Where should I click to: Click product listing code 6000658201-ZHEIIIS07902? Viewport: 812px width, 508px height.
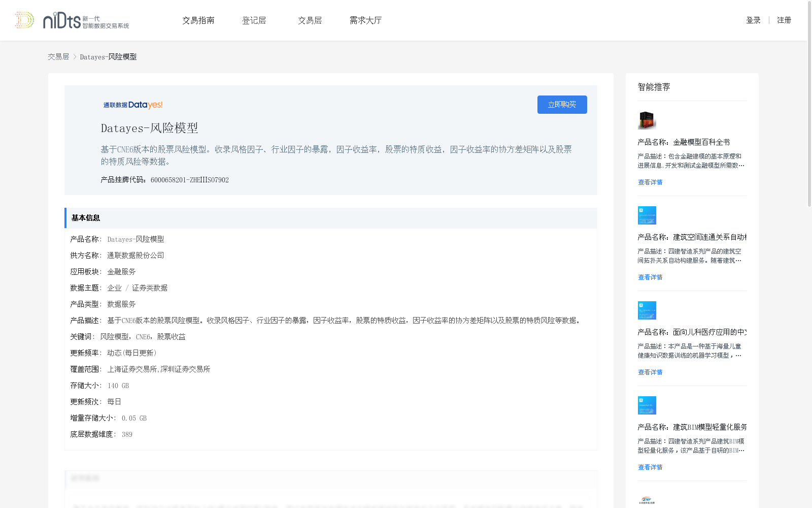click(x=190, y=180)
